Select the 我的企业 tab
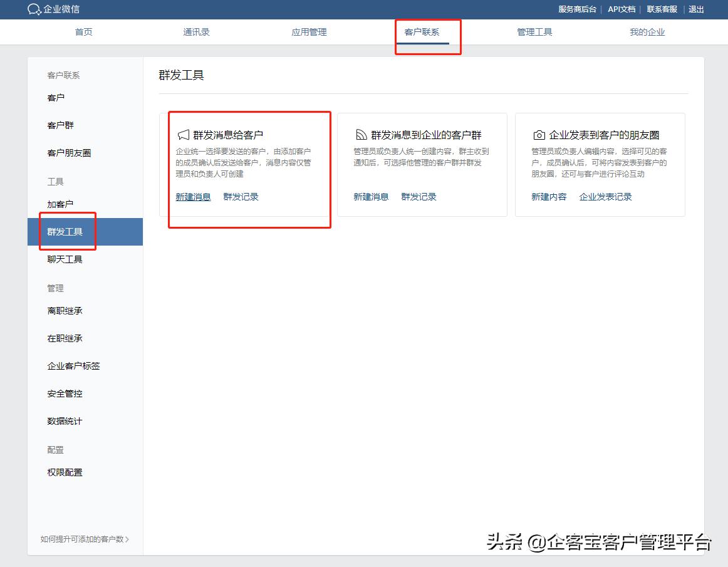Viewport: 728px width, 567px height. tap(647, 31)
